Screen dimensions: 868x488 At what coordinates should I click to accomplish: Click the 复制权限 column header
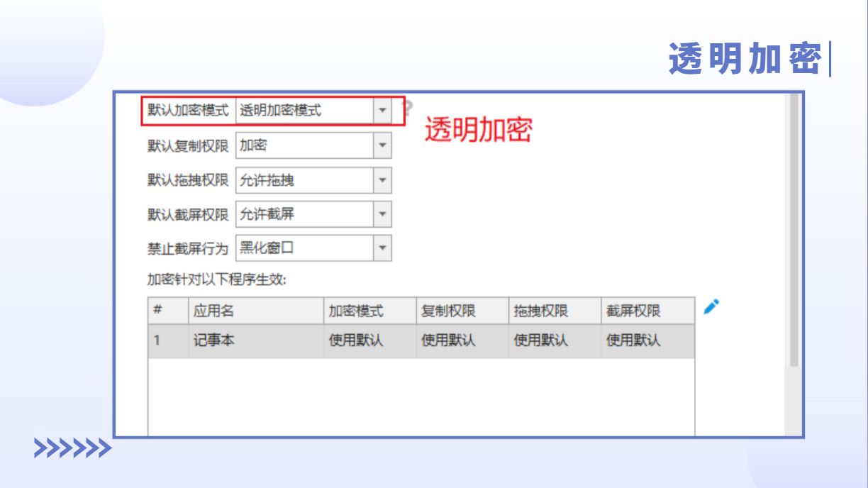click(462, 311)
